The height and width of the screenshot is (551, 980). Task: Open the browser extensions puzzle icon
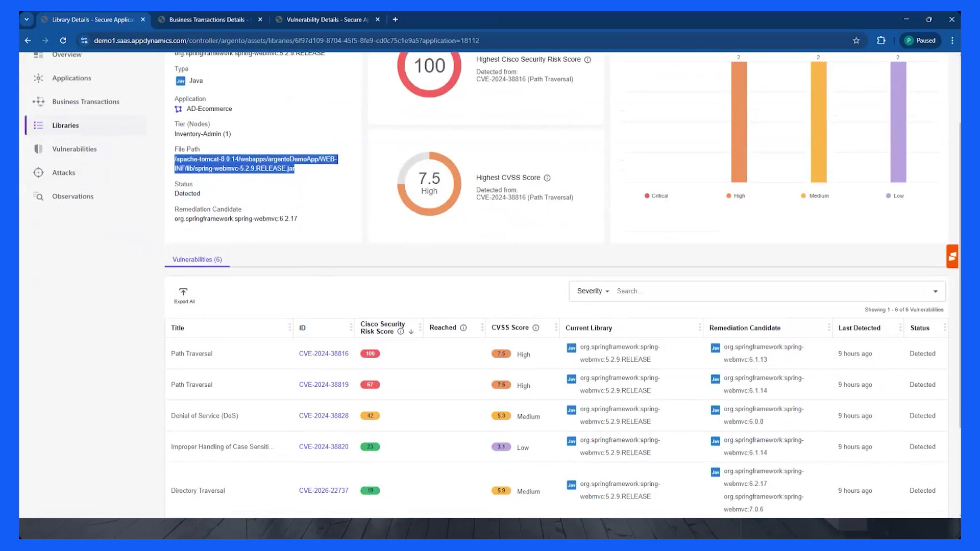881,41
